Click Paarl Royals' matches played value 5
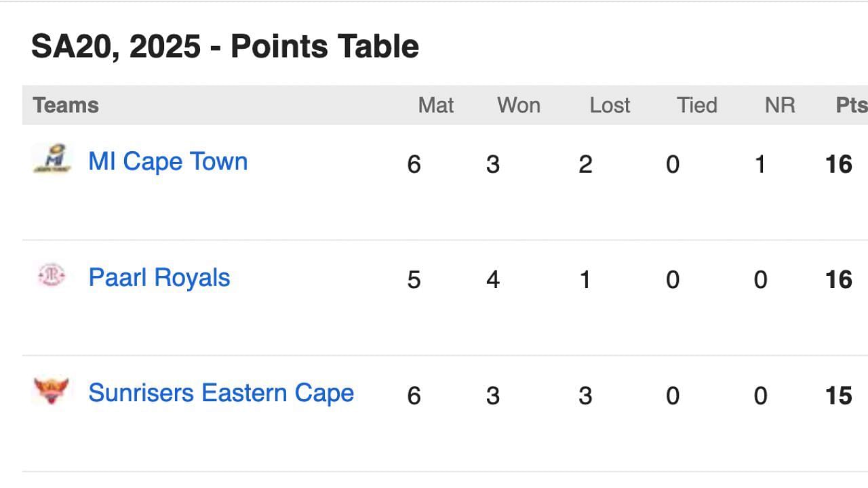 coord(414,280)
